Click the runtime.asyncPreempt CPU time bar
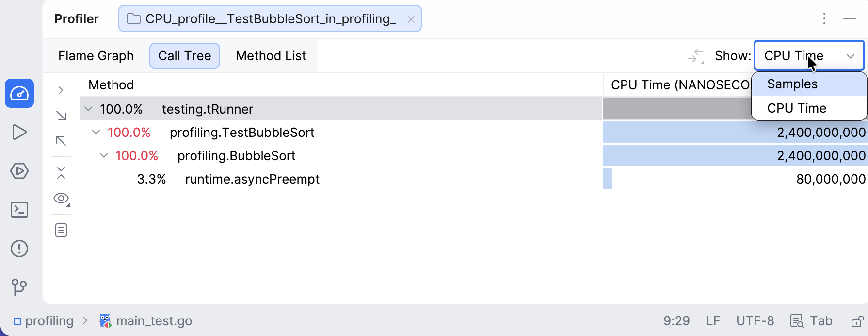The height and width of the screenshot is (336, 868). 608,179
